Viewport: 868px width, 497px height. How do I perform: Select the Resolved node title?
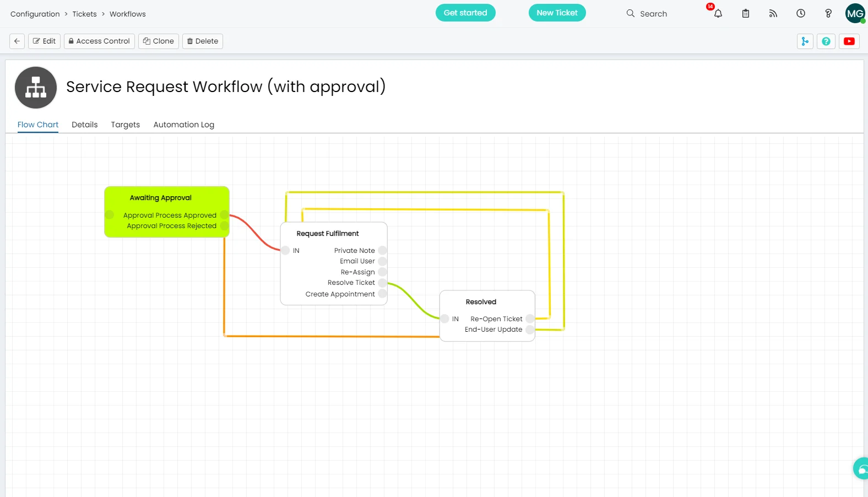(x=481, y=302)
